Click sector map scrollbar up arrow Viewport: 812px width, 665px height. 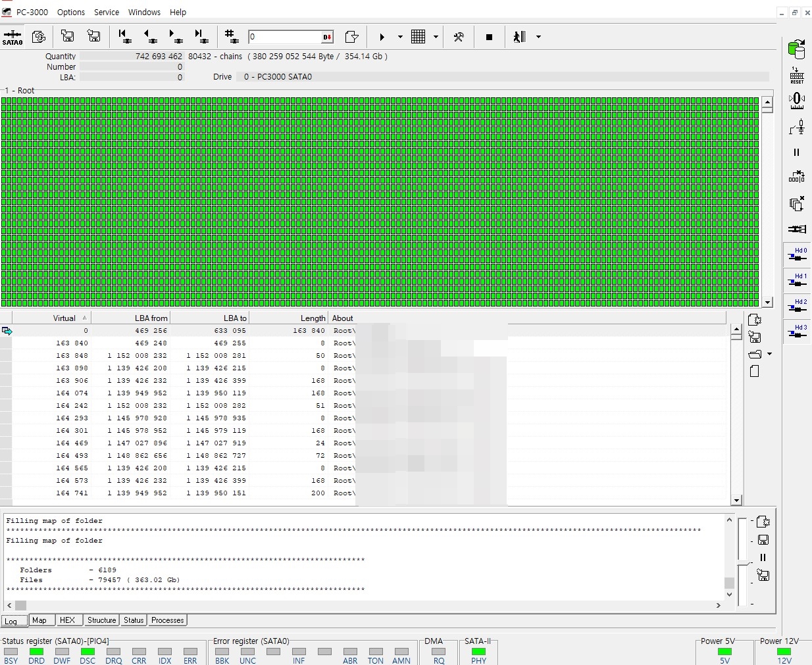[x=767, y=102]
